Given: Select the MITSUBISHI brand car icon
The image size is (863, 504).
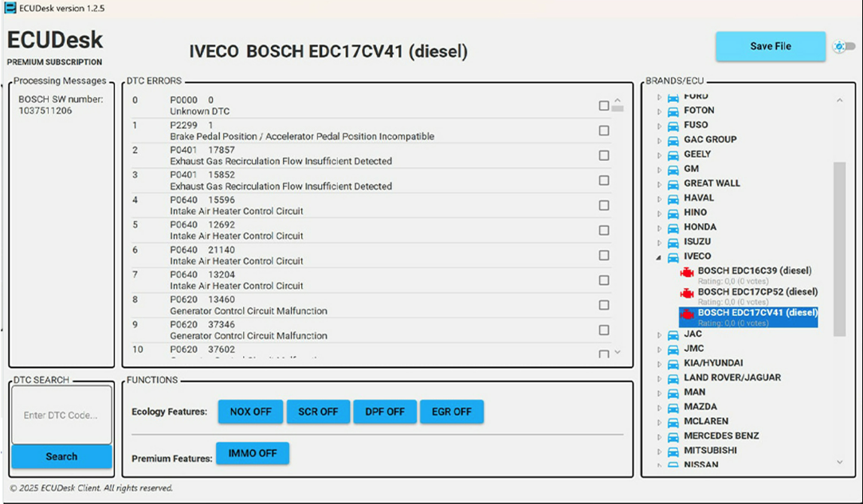Looking at the screenshot, I should pyautogui.click(x=673, y=451).
